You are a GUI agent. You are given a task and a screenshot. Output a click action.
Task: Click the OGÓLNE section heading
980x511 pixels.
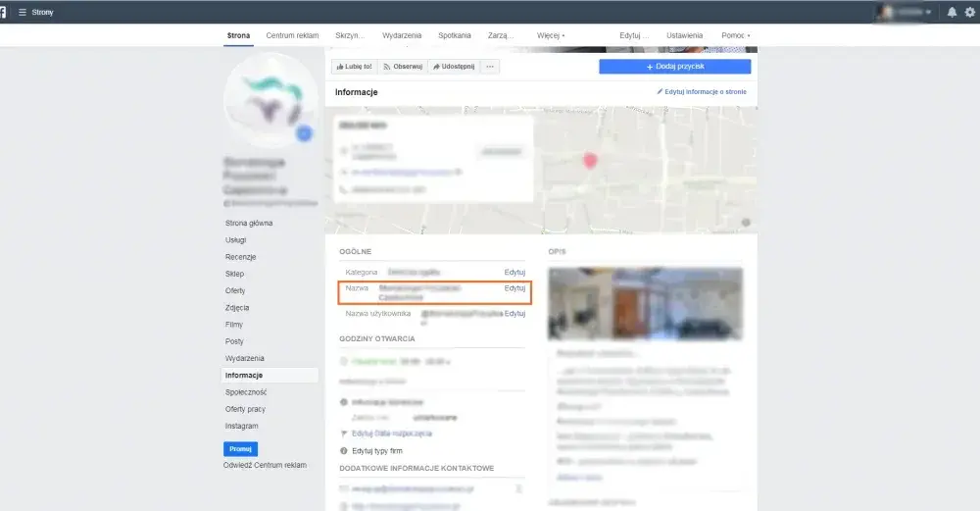click(355, 251)
